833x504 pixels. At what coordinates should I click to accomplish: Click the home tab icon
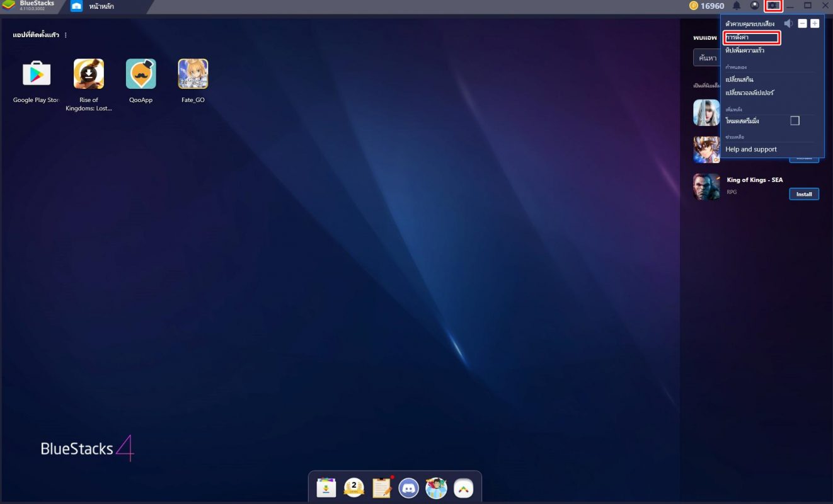[x=76, y=6]
